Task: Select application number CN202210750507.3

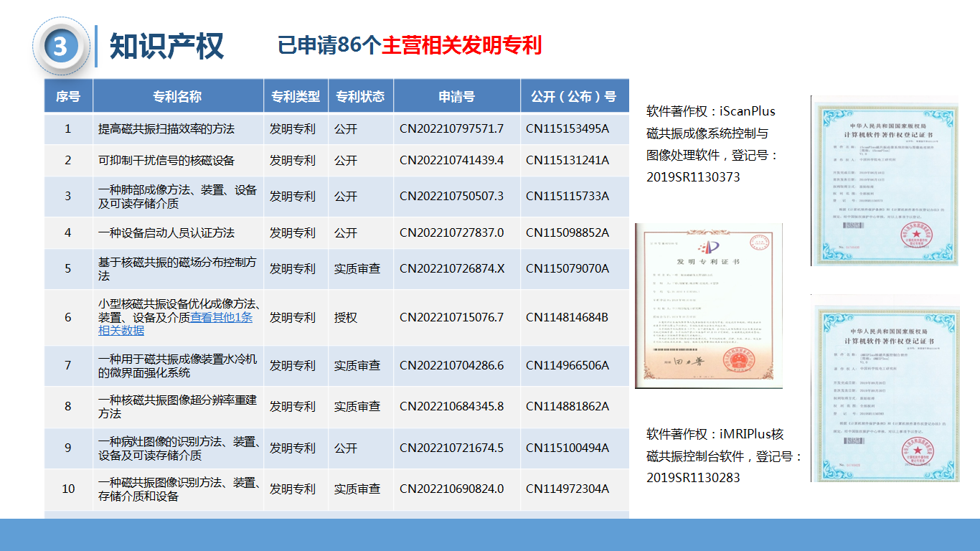Action: coord(451,196)
